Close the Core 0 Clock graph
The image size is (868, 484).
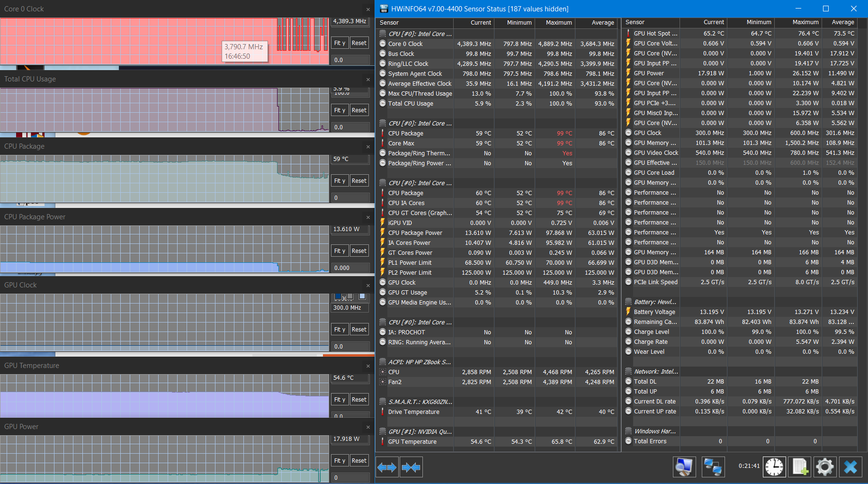point(368,9)
